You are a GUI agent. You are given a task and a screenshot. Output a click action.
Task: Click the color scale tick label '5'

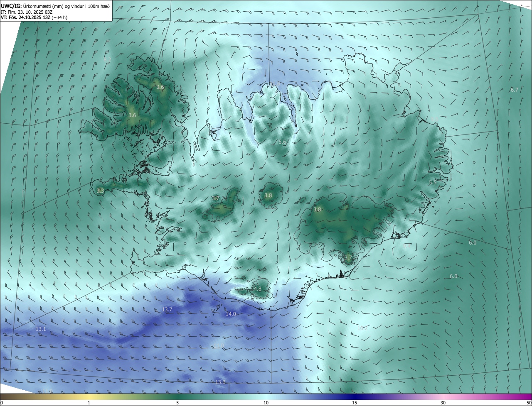177,403
